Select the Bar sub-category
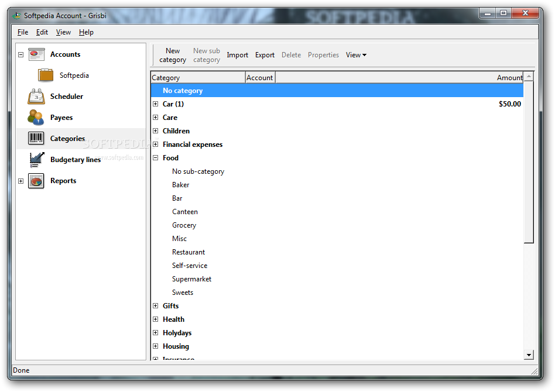Viewport: 555px width, 392px height. coord(177,198)
